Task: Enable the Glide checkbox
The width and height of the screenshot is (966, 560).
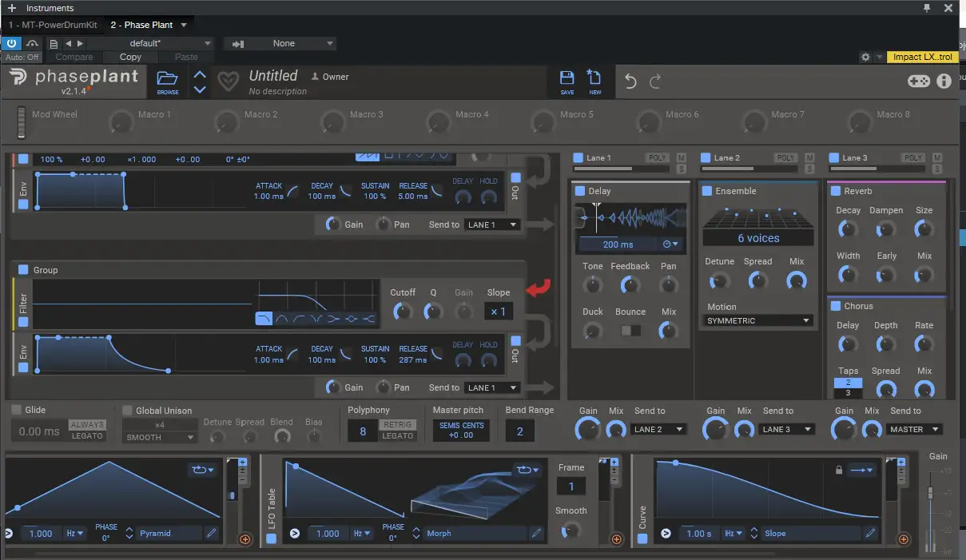Action: (17, 410)
